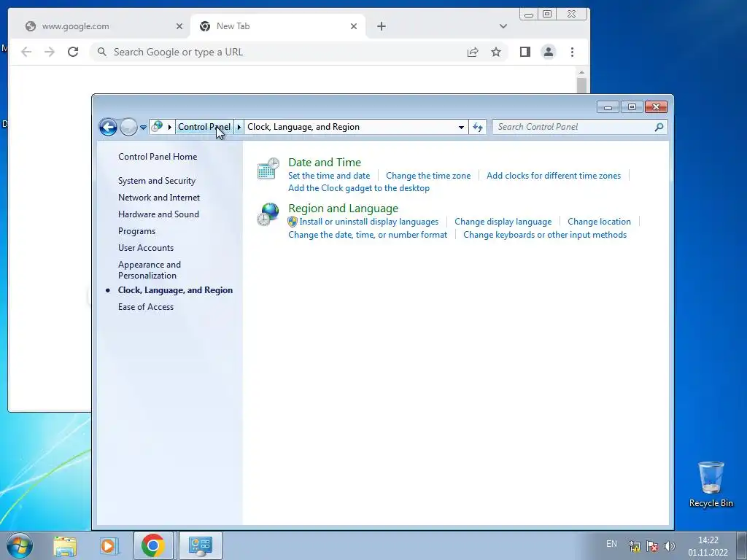The height and width of the screenshot is (560, 747).
Task: Open Chrome's side panel icon
Action: pos(525,52)
